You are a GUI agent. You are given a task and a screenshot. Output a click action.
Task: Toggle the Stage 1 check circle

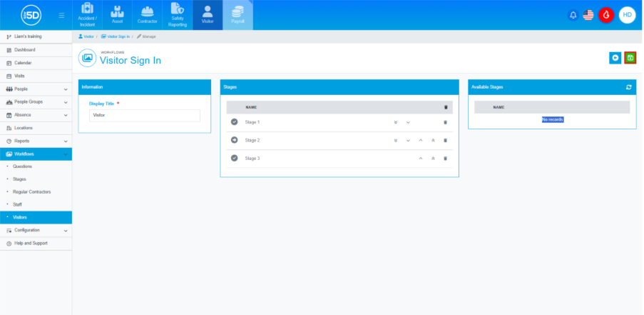(234, 122)
